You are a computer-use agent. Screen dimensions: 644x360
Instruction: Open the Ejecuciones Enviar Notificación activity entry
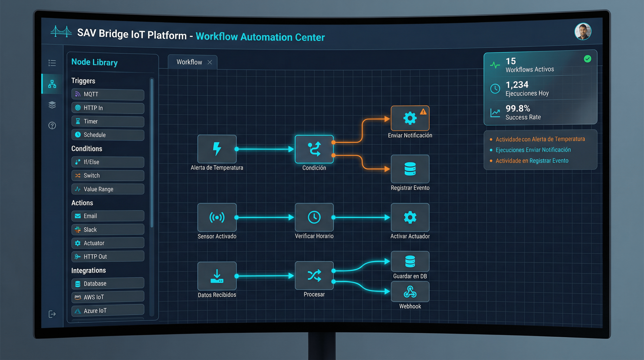point(533,150)
